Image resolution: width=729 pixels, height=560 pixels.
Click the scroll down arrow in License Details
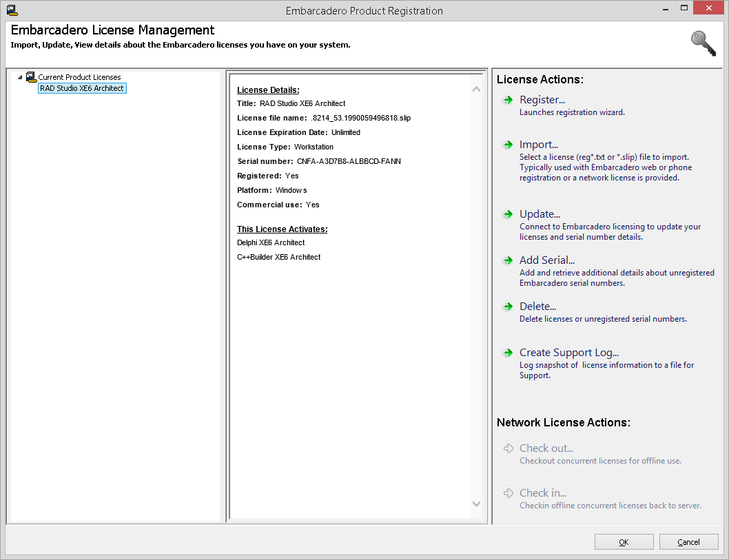(476, 504)
